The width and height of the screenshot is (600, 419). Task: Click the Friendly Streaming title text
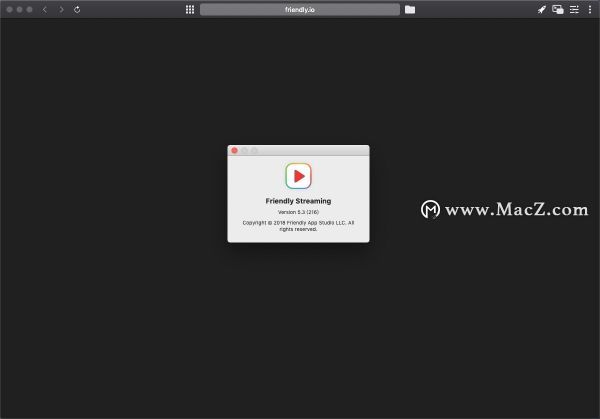(298, 201)
